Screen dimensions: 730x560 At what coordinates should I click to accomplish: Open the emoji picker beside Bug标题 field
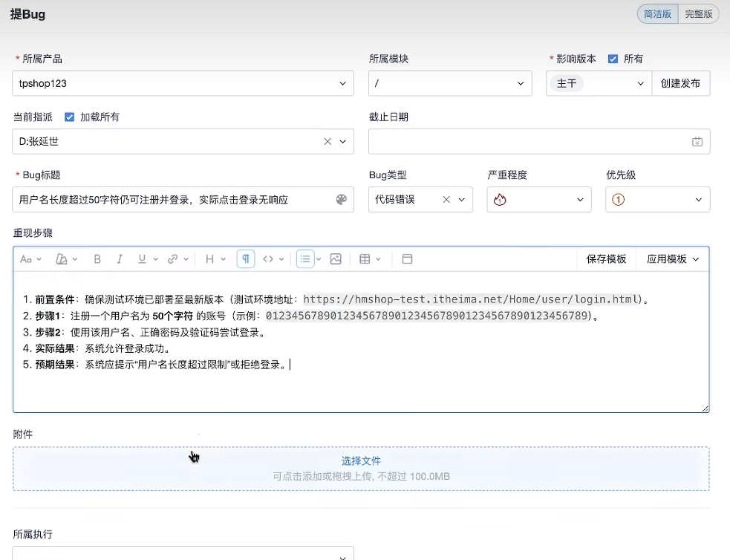340,199
